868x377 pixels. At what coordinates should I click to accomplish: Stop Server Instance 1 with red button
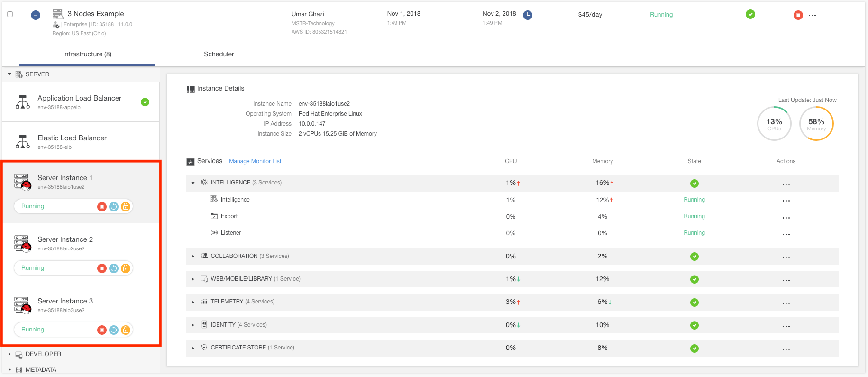[101, 206]
